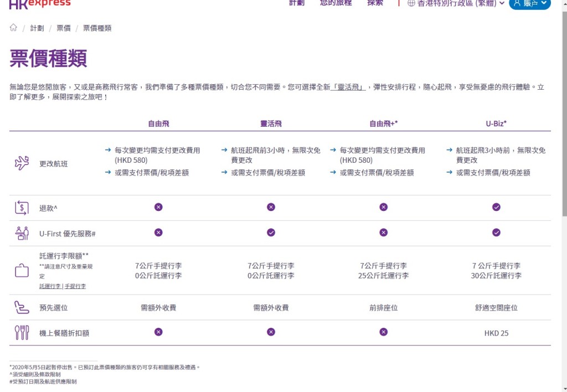Click the ^須受細則及條款限制 footnote
This screenshot has width=567, height=392.
point(35,374)
